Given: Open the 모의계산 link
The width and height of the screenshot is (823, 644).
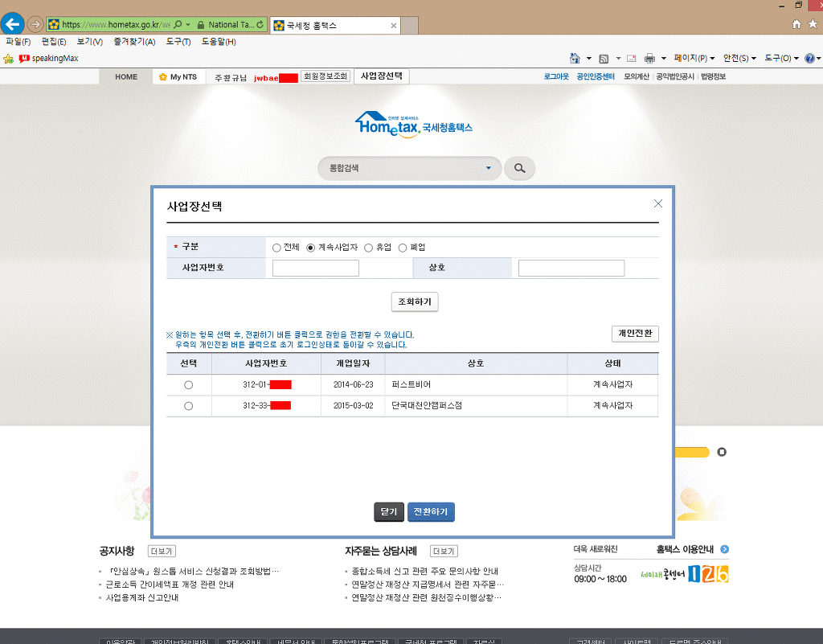Looking at the screenshot, I should [x=637, y=76].
